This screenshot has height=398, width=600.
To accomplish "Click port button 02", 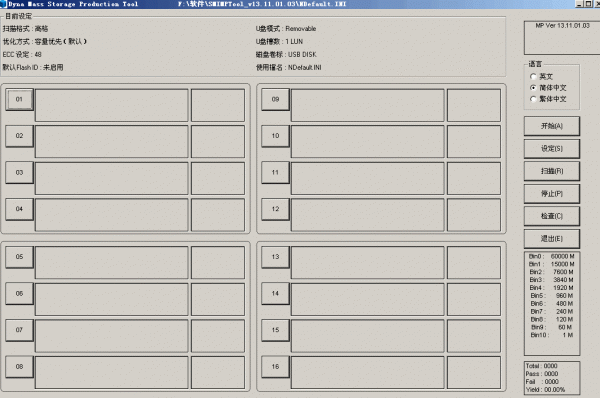I will [19, 136].
